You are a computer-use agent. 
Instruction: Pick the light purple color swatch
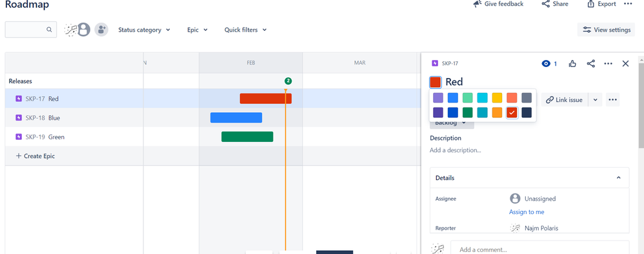(438, 97)
